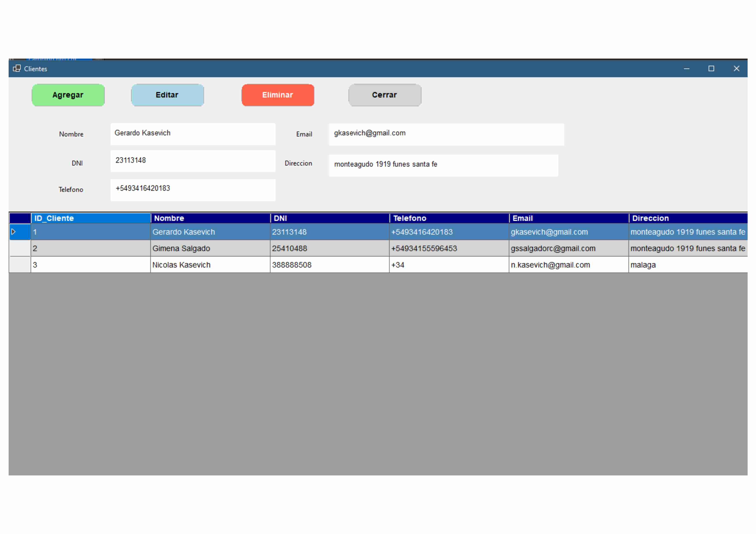Click the Telefono column header
Viewport: 756px width, 534px height.
click(x=449, y=218)
